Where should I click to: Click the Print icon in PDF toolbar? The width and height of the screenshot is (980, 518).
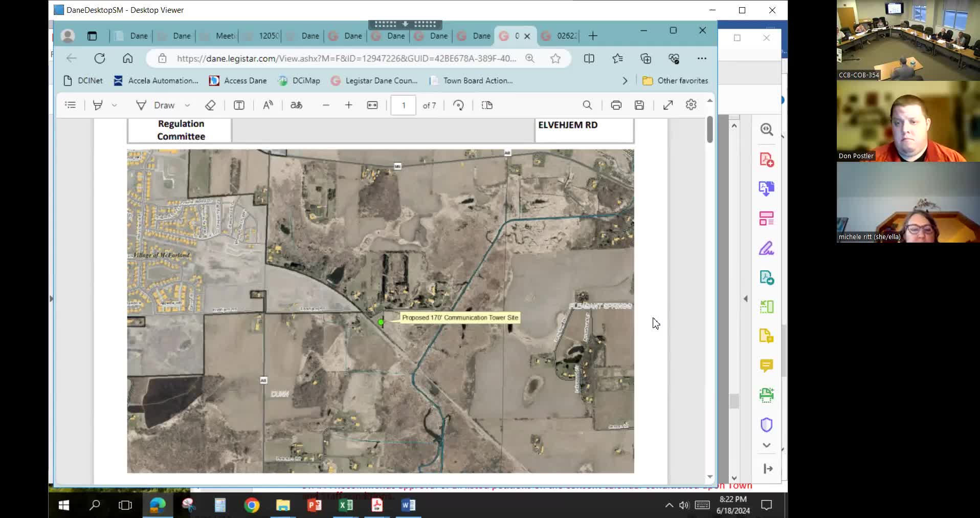(616, 105)
